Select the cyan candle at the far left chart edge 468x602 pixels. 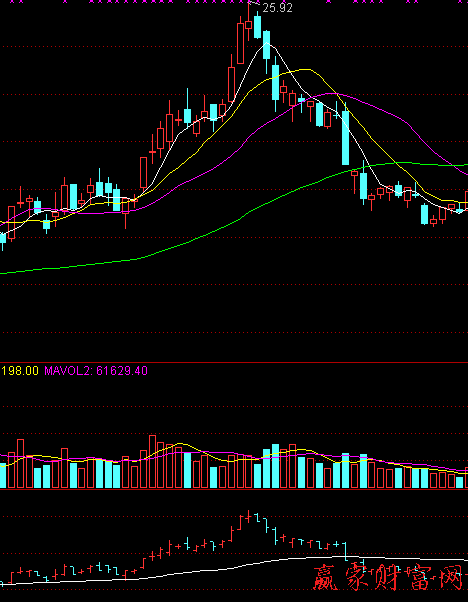3,238
